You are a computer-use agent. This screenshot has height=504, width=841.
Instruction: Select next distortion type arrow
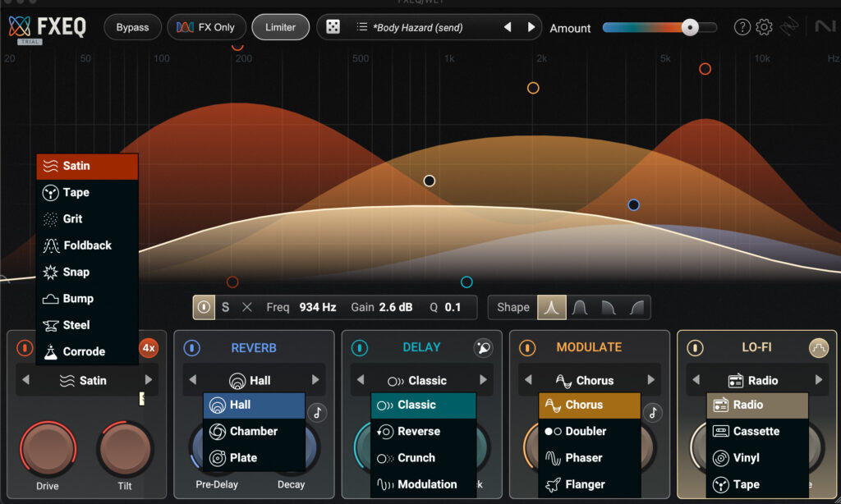[149, 380]
